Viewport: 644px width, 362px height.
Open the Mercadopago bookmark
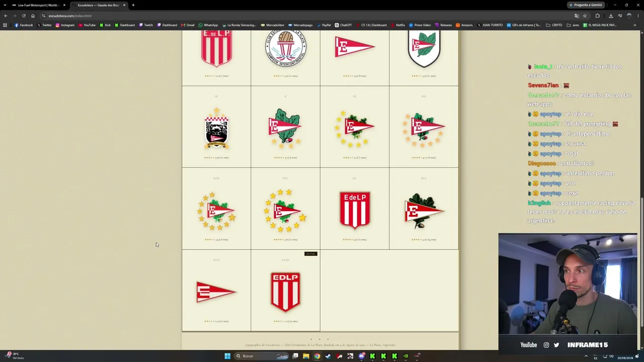point(301,25)
